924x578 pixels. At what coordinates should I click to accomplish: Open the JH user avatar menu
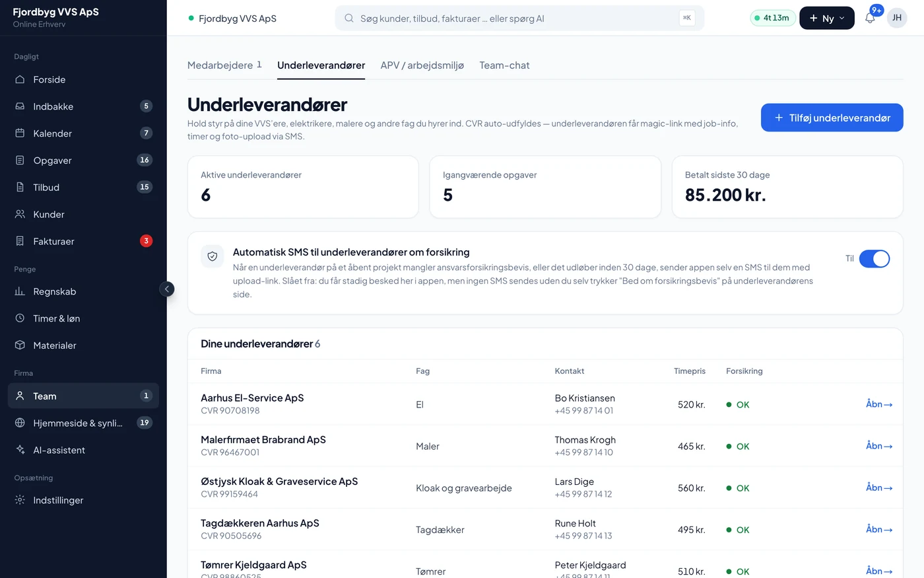point(897,18)
